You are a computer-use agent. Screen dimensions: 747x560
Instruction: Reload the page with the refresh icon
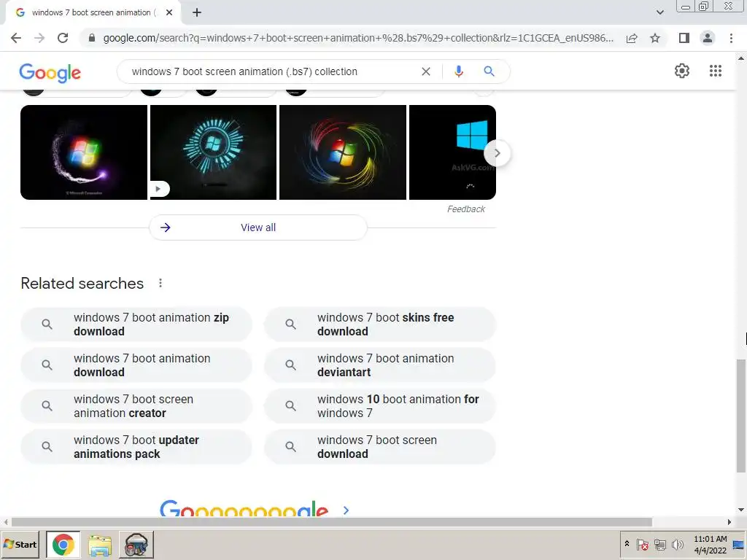[x=63, y=38]
